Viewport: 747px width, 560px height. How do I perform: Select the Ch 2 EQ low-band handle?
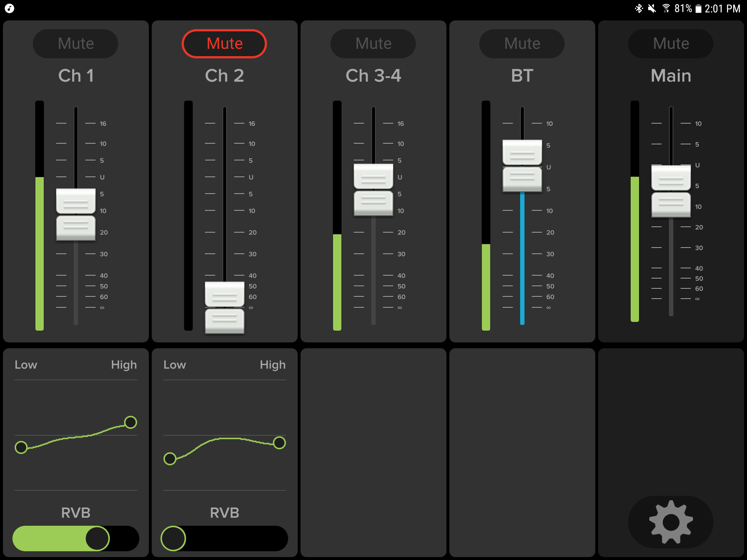170,459
